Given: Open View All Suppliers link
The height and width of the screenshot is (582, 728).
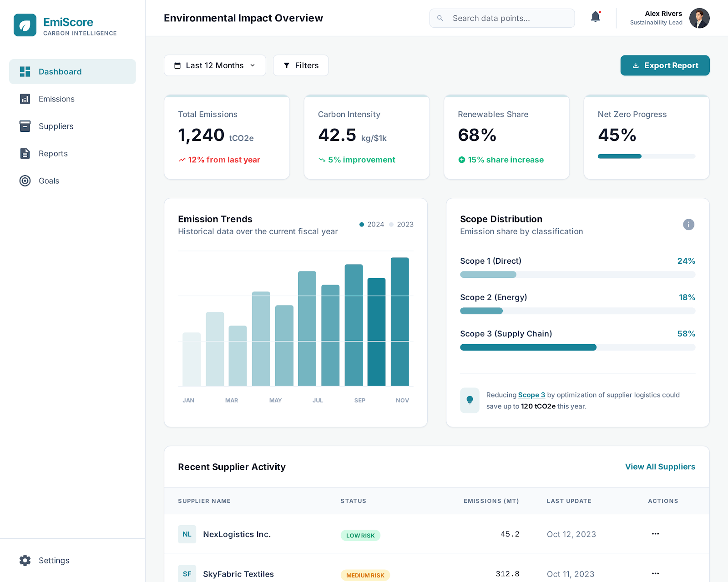Looking at the screenshot, I should click(x=660, y=467).
